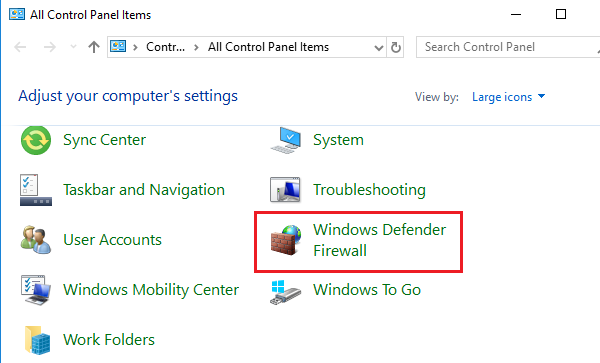
Task: Click the System computer monitor icon
Action: click(286, 140)
